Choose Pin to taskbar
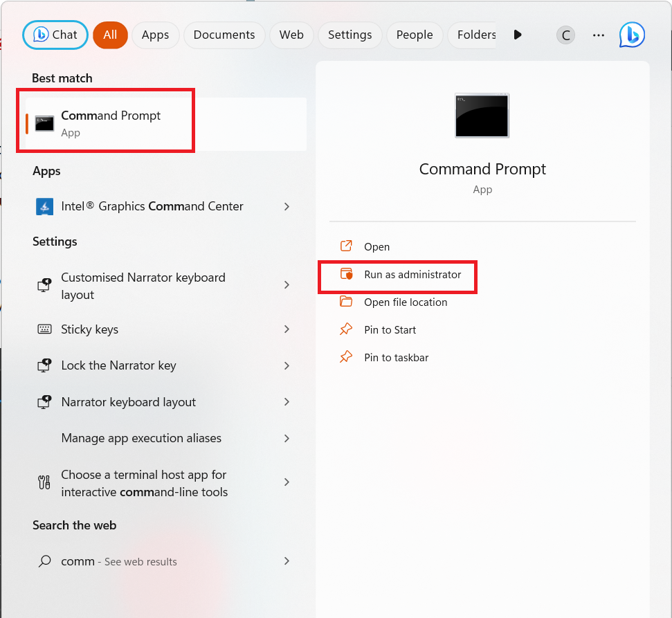672x618 pixels. (x=396, y=358)
